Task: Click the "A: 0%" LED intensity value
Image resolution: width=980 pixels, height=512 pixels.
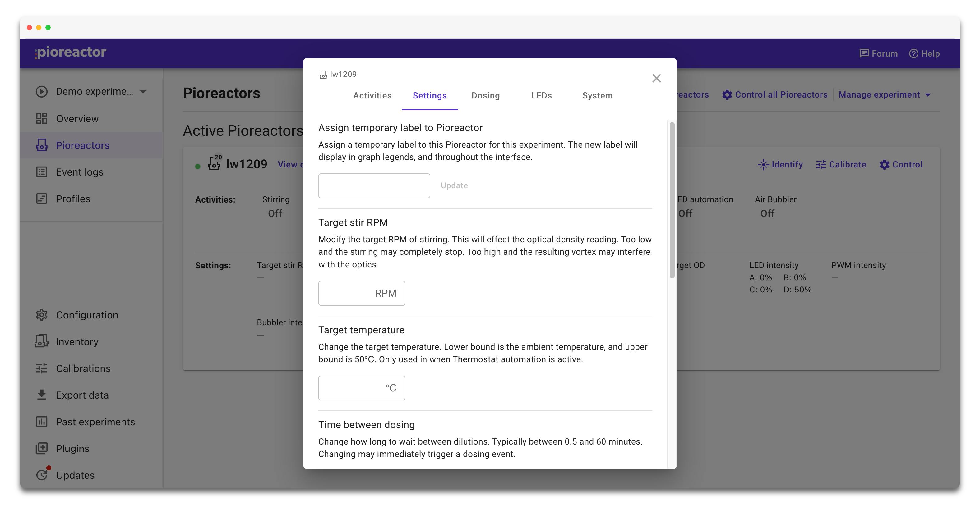Action: point(760,277)
